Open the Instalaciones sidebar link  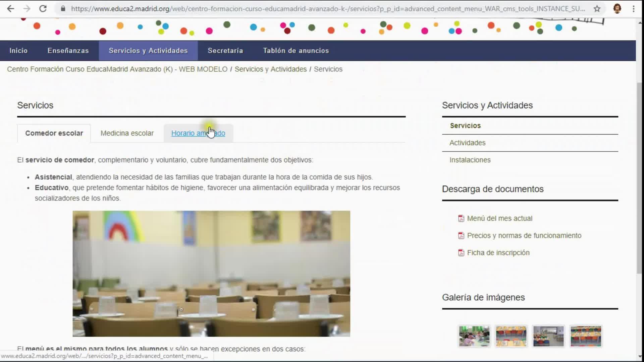470,160
